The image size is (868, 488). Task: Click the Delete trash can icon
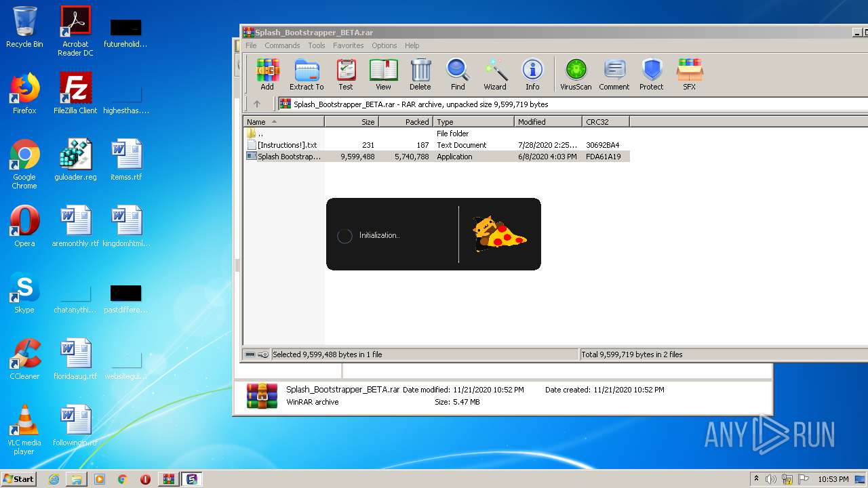click(420, 75)
